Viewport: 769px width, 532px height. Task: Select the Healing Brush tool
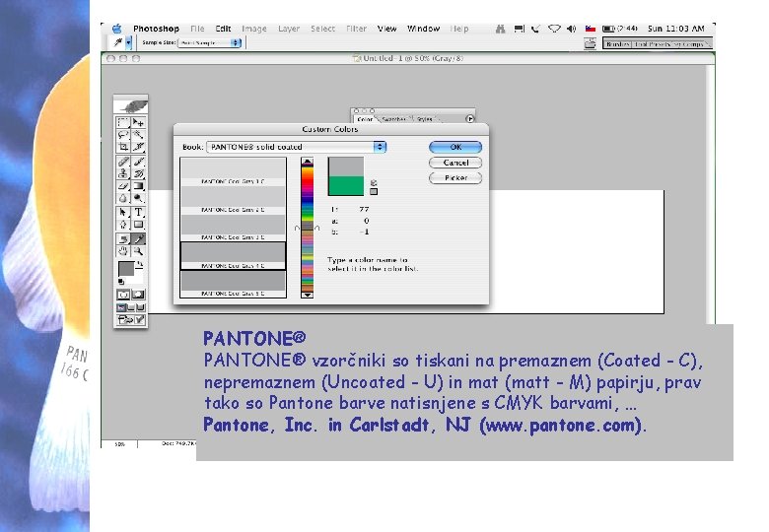[x=123, y=162]
